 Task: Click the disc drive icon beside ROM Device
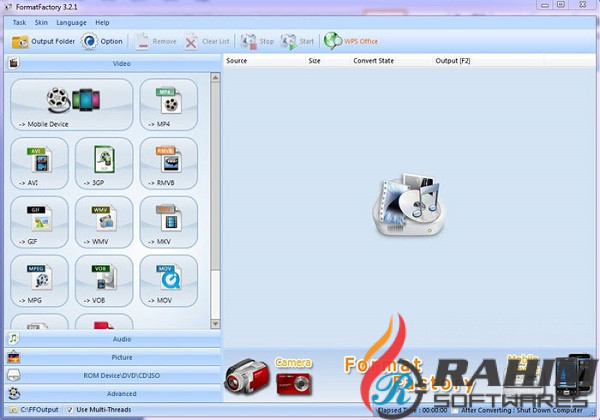(x=14, y=375)
